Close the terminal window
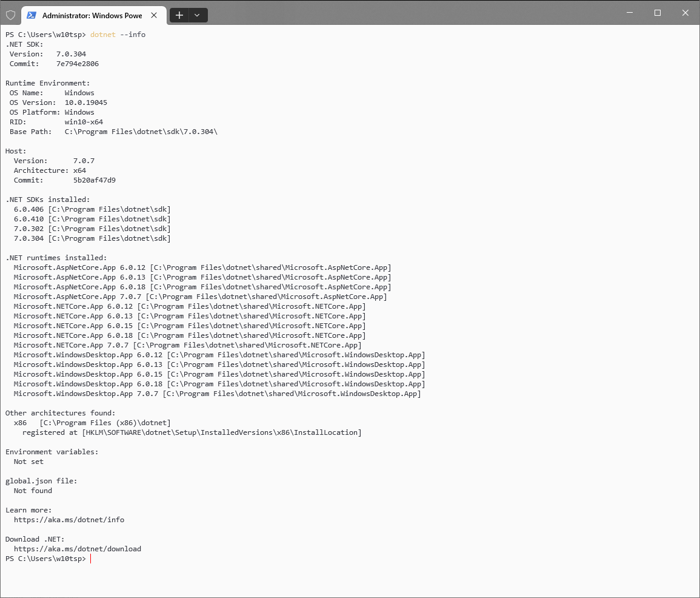 coord(685,13)
